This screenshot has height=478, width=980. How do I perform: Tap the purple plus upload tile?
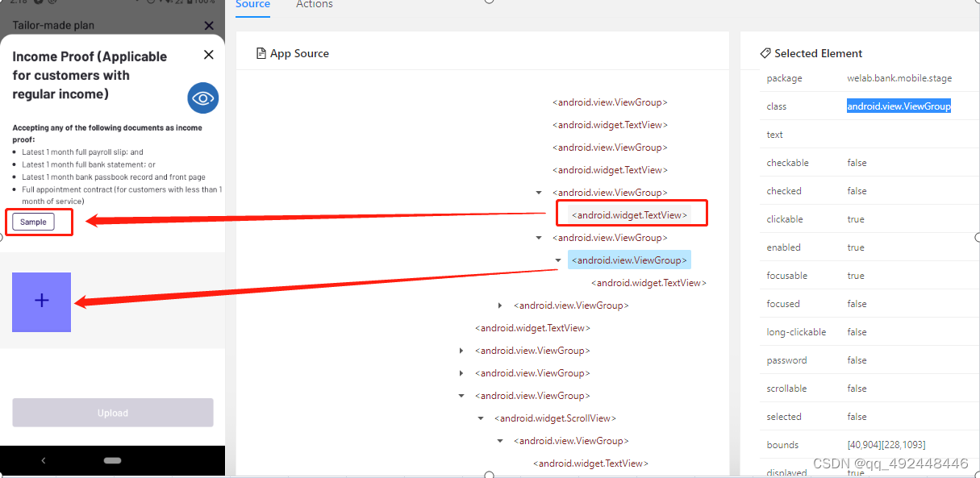click(x=41, y=301)
